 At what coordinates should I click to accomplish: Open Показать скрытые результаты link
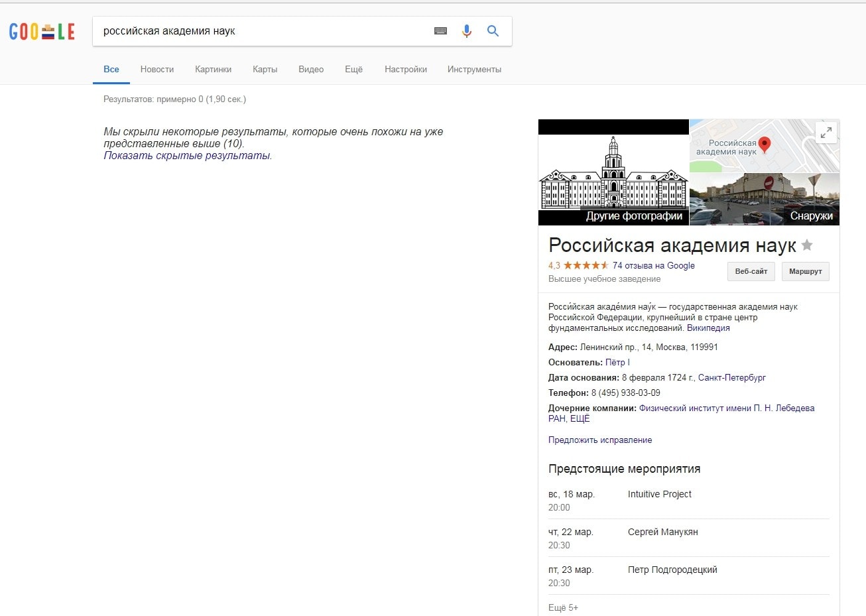187,156
